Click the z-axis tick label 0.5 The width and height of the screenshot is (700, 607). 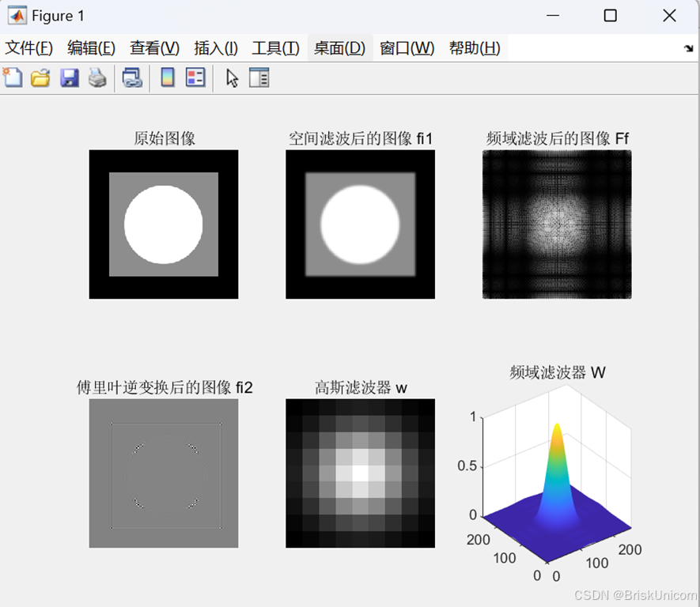click(467, 466)
